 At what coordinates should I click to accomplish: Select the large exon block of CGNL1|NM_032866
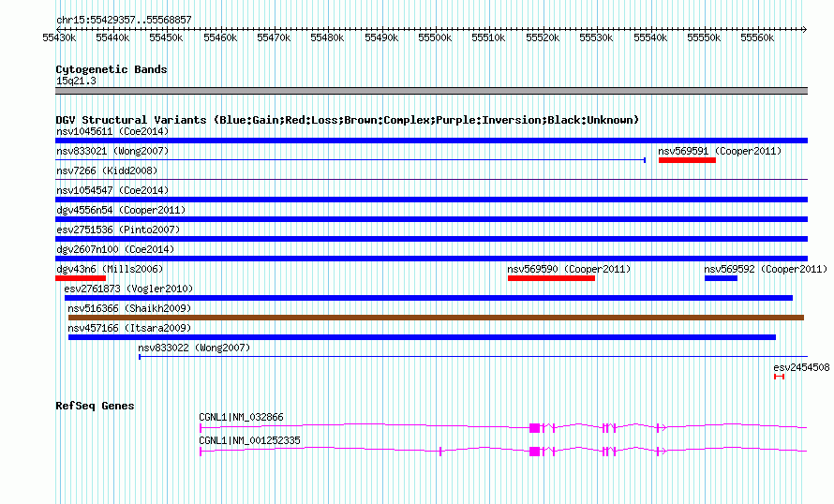tap(535, 428)
